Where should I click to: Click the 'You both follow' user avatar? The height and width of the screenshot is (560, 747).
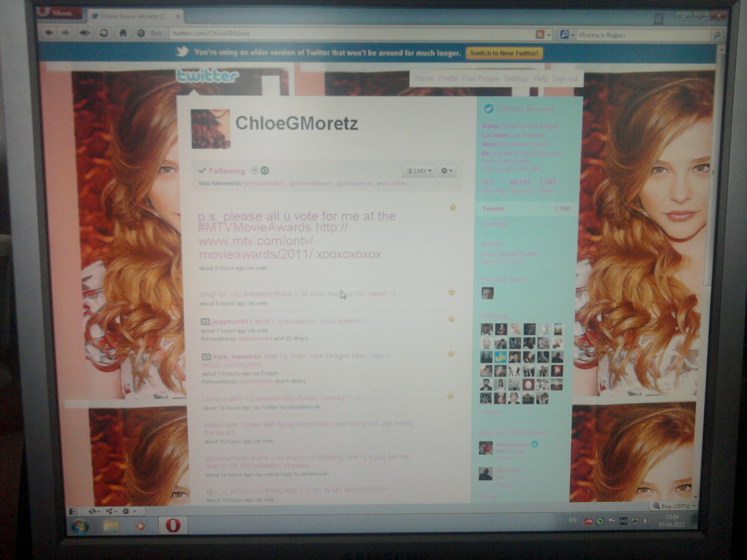tap(487, 293)
